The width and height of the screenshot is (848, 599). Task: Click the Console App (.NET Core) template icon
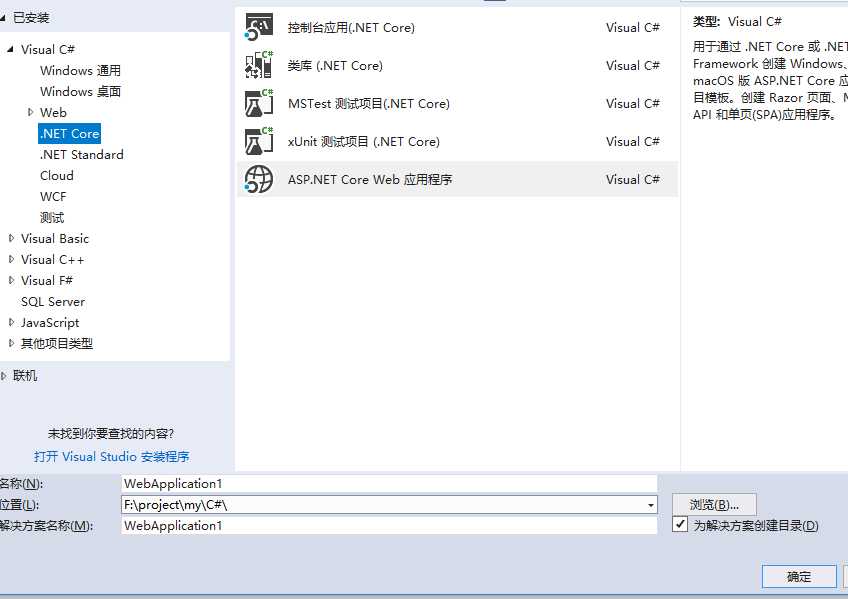click(x=259, y=27)
